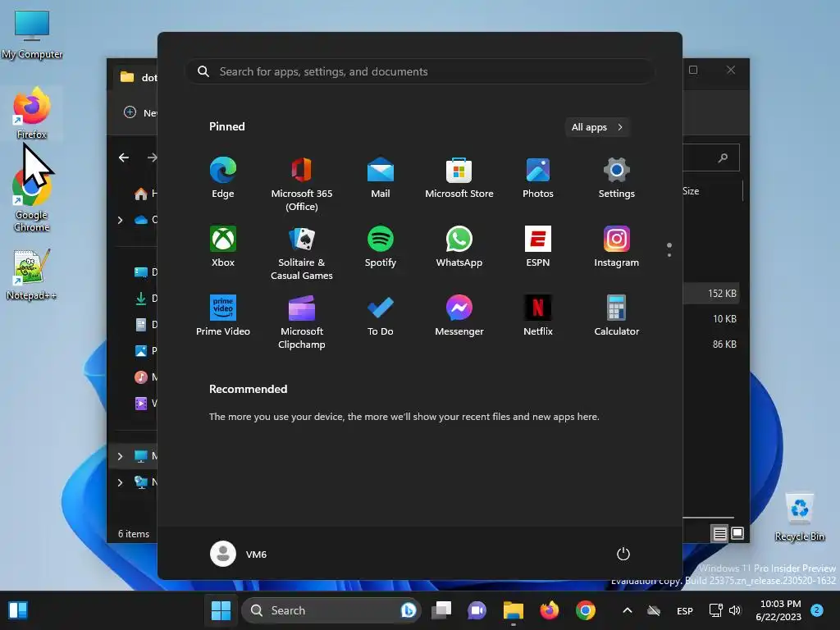Go to next page of pinned apps

[x=669, y=255]
